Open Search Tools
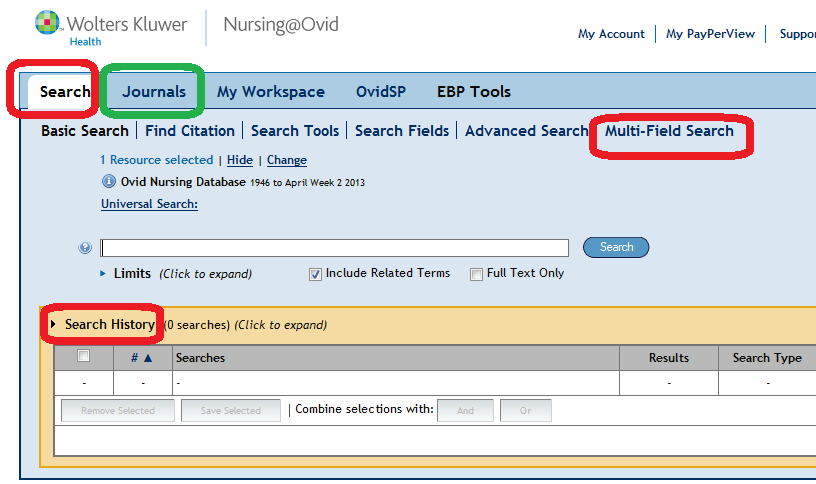The width and height of the screenshot is (816, 484). coord(295,131)
